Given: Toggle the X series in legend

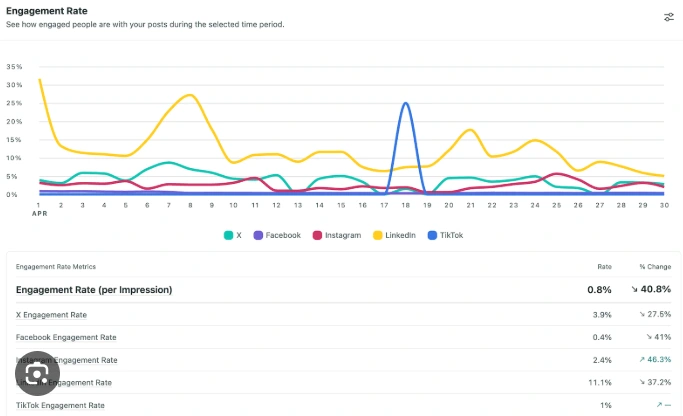Looking at the screenshot, I should 229,236.
